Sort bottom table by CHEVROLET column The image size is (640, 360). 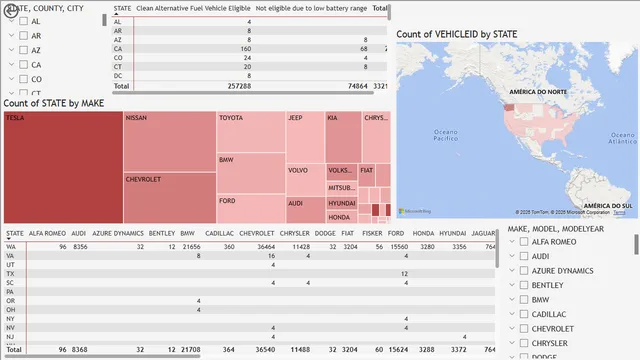click(x=256, y=233)
